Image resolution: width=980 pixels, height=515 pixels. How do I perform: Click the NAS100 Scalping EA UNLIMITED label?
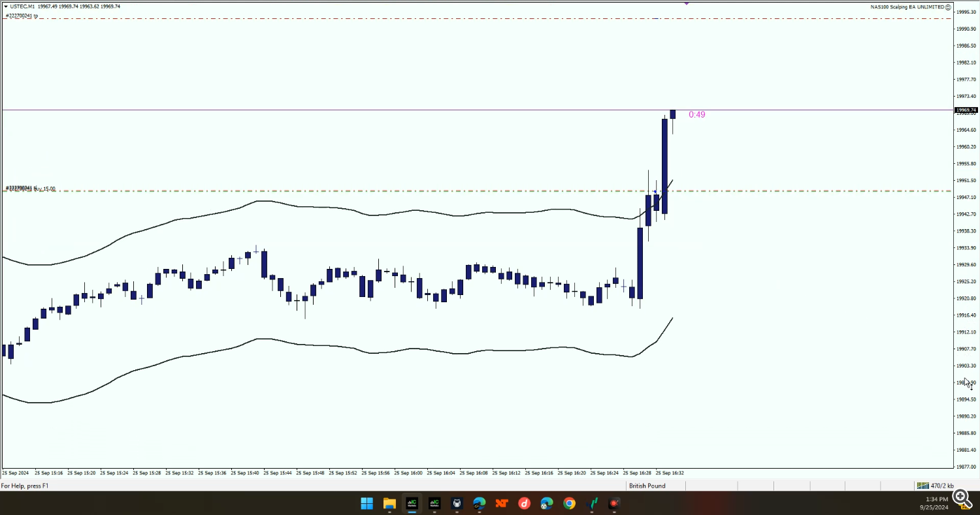[x=907, y=7]
